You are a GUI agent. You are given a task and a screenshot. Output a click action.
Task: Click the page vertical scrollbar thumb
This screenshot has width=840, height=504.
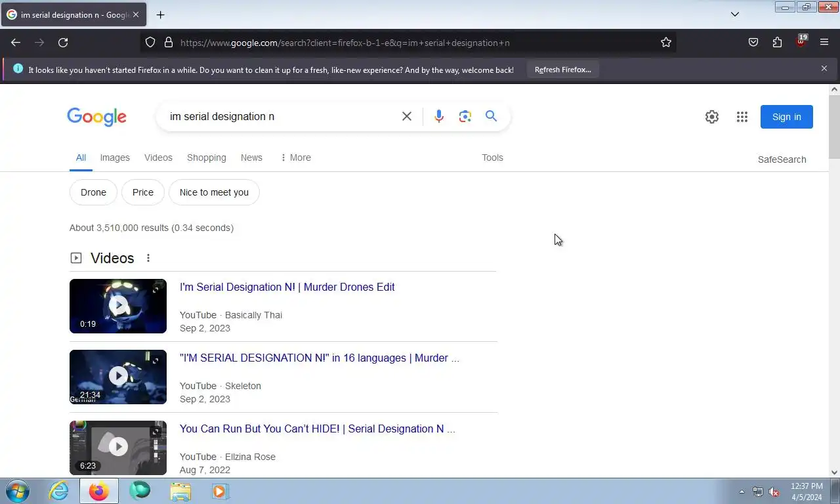pyautogui.click(x=834, y=127)
